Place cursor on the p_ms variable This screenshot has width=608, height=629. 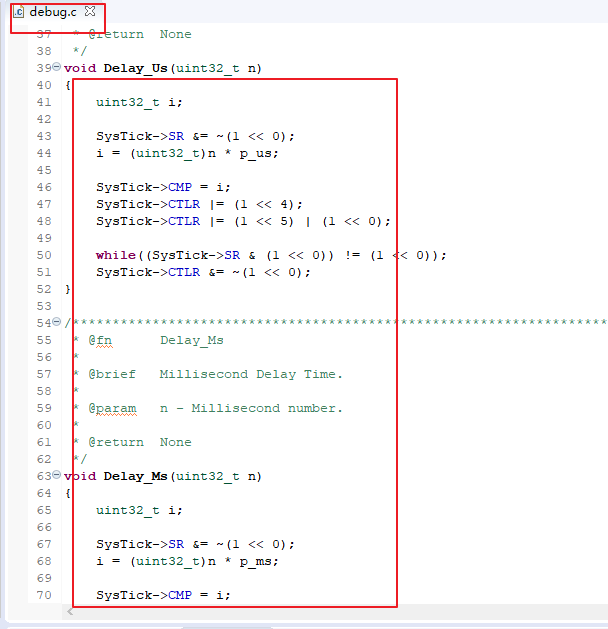(259, 561)
